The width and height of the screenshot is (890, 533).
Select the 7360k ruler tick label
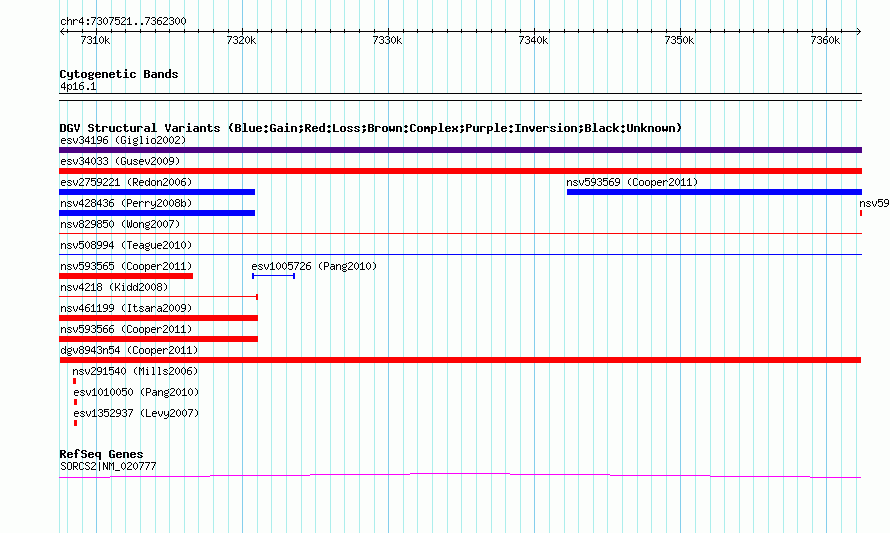tap(825, 40)
